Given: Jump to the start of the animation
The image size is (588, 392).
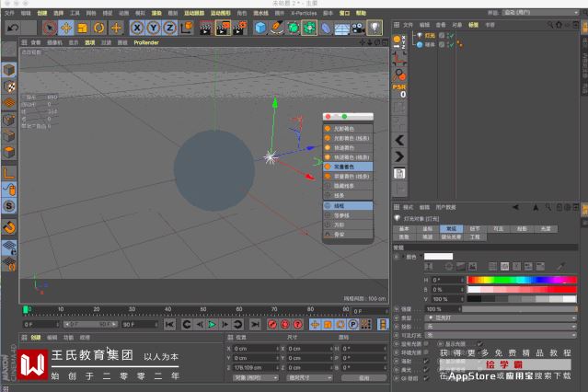Looking at the screenshot, I should tap(169, 325).
